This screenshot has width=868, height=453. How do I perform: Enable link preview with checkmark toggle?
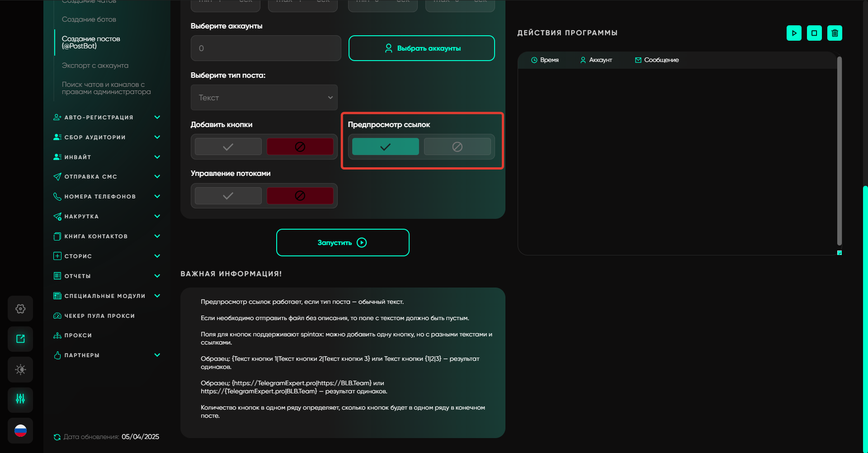click(x=385, y=147)
